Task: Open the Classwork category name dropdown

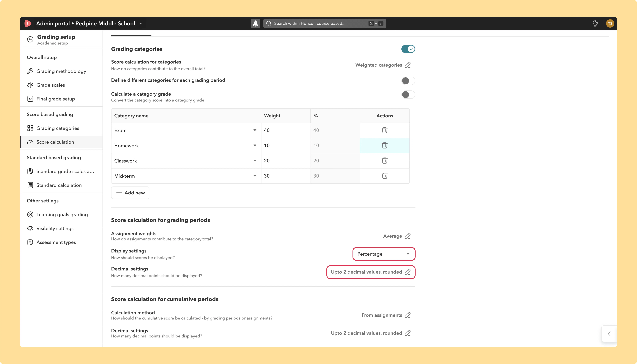Action: 255,161
